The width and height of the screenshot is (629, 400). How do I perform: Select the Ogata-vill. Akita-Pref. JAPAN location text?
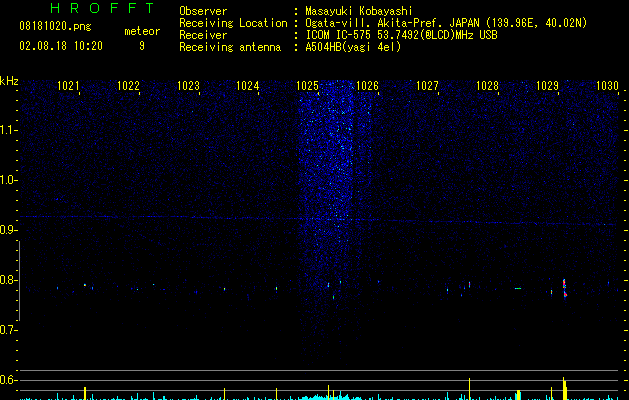[x=446, y=23]
